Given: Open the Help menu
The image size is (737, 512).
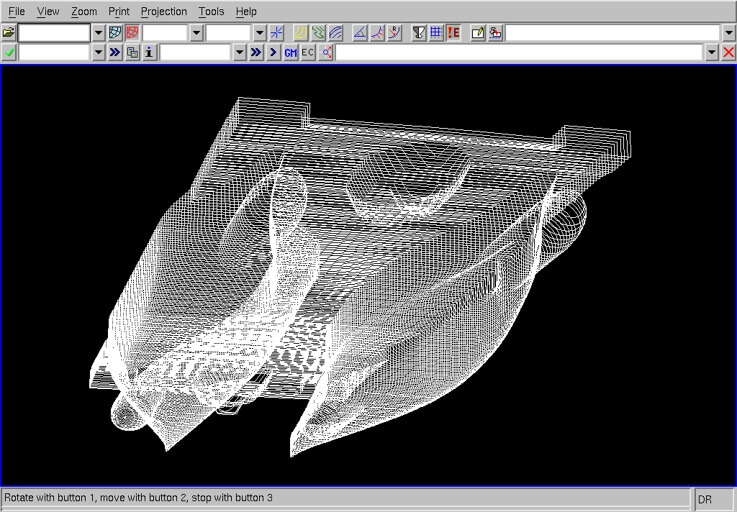Looking at the screenshot, I should point(246,11).
